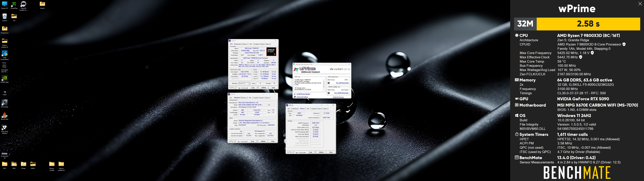Image resolution: width=644 pixels, height=181 pixels.
Task: Open About tab in top CPU-Z window
Action: tap(268, 44)
